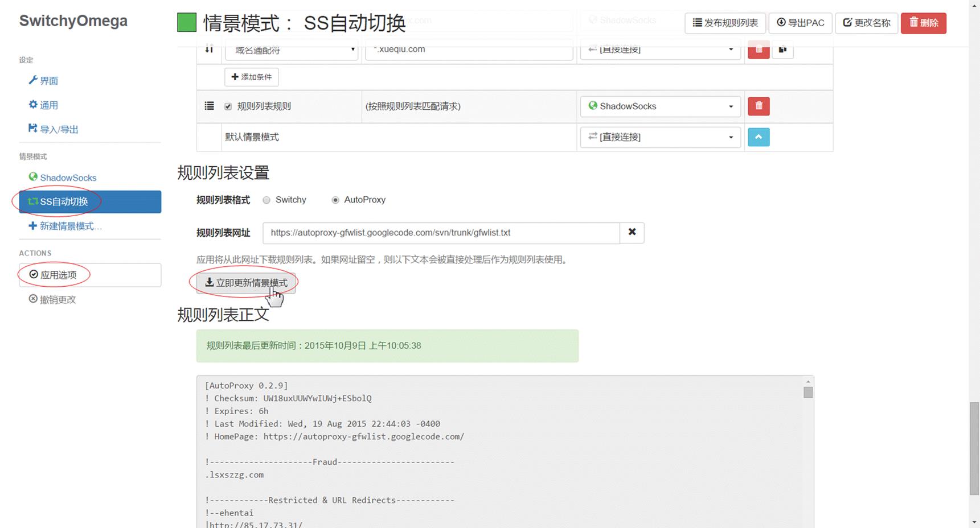Viewport: 980px width, 528px height.
Task: Click 立即更新情景模式 to update rules
Action: click(245, 282)
